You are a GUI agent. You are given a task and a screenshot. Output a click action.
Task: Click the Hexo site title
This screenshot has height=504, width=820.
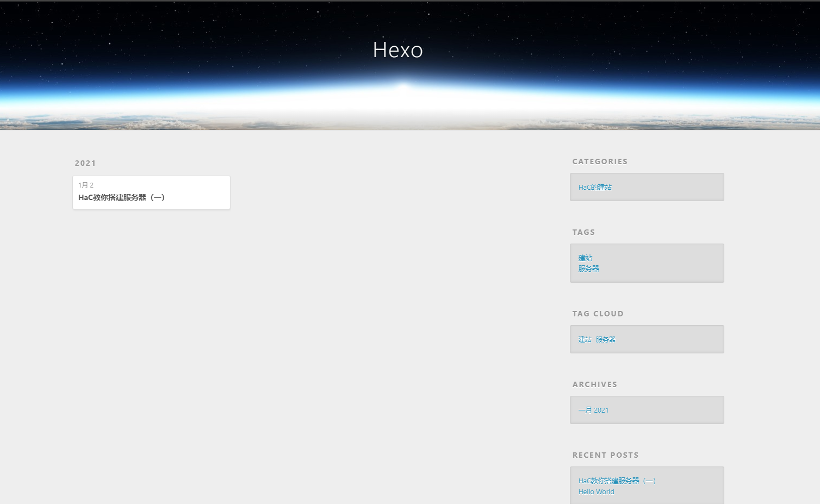[x=398, y=50]
